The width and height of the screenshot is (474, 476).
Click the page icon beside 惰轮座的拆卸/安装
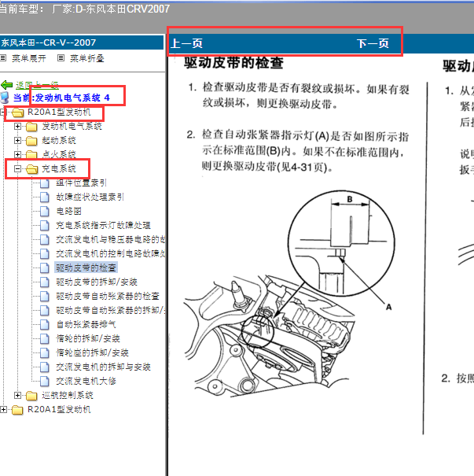[45, 352]
